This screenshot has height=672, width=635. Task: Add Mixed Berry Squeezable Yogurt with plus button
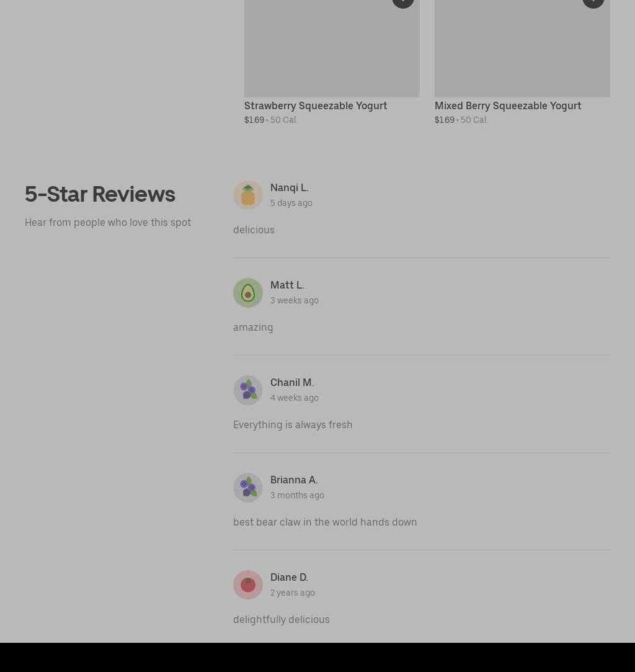click(593, 2)
